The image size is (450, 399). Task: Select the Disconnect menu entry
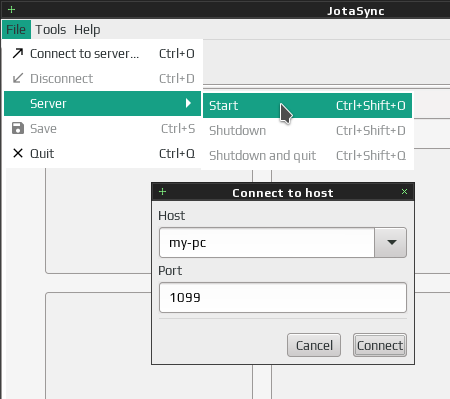103,79
